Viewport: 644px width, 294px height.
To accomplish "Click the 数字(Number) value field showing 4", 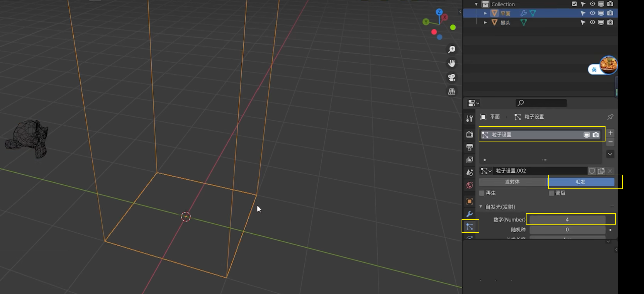I will click(567, 220).
